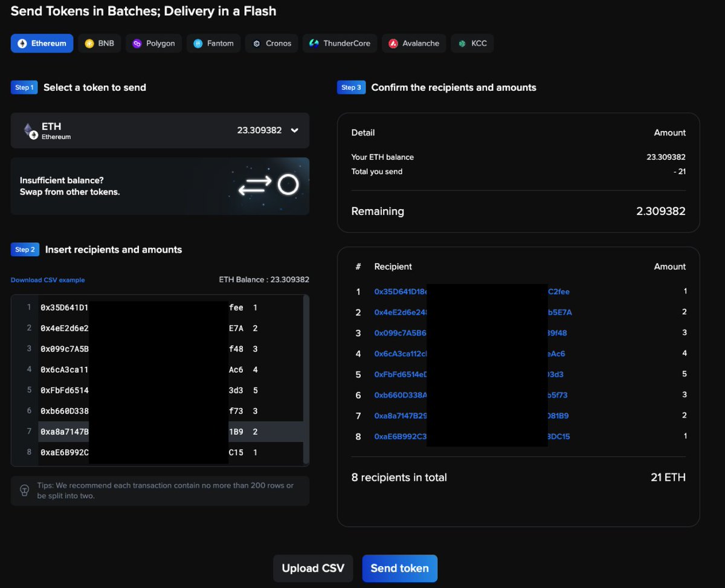Open recipient 7 address link 0xa8a7147B29
Viewport: 725px width, 588px height.
click(471, 416)
